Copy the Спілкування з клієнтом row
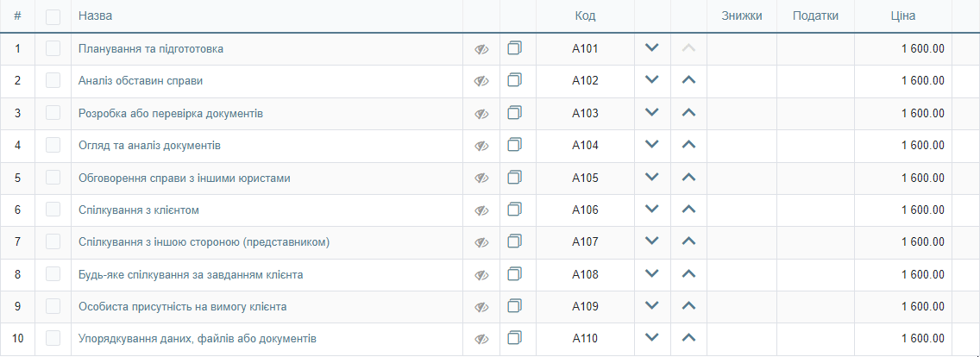Screen dimensions: 980x357 coord(514,210)
